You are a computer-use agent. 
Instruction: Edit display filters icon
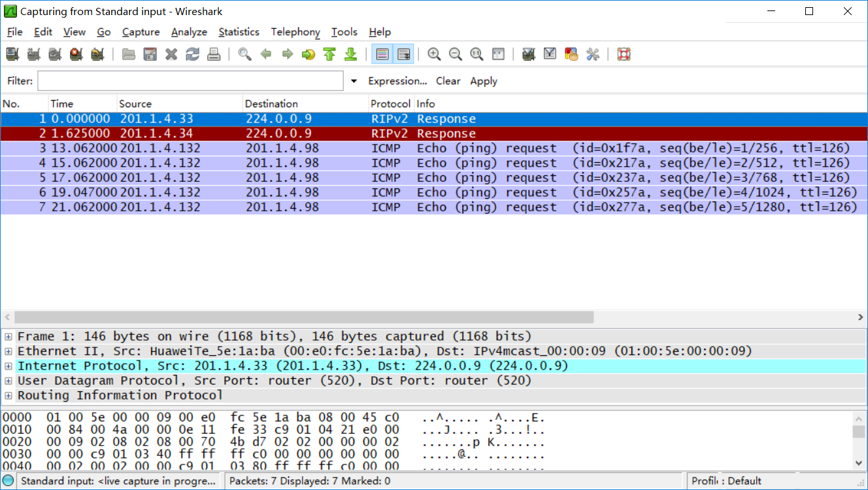tap(550, 54)
